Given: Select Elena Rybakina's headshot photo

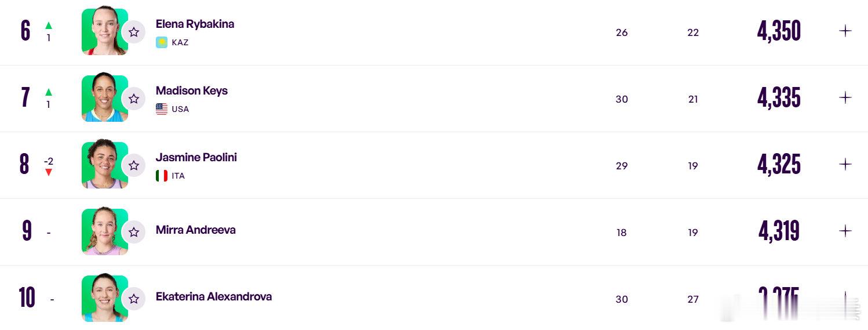Looking at the screenshot, I should (x=104, y=32).
